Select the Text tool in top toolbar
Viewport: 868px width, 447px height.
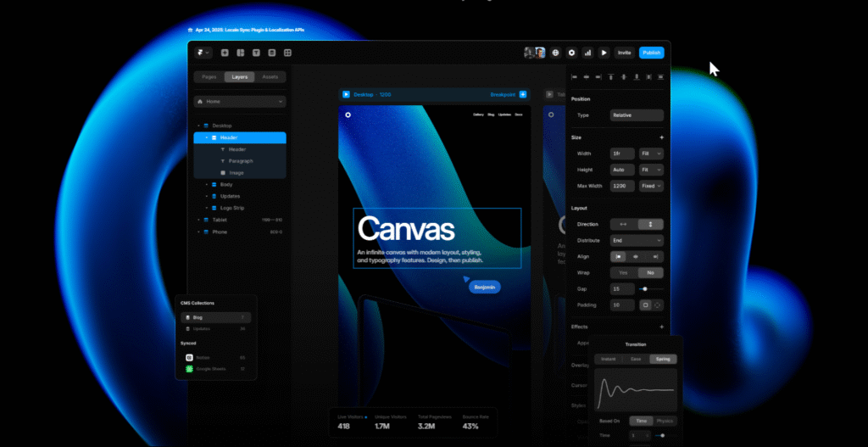pyautogui.click(x=256, y=53)
